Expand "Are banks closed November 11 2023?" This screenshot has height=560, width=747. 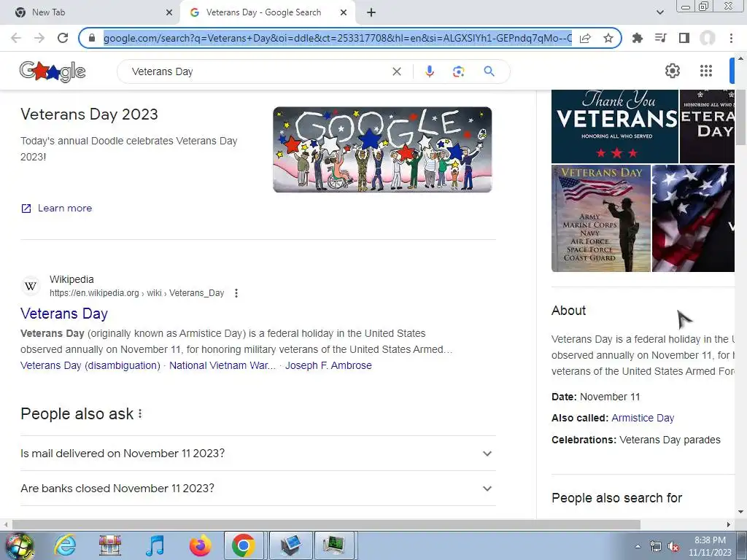258,489
